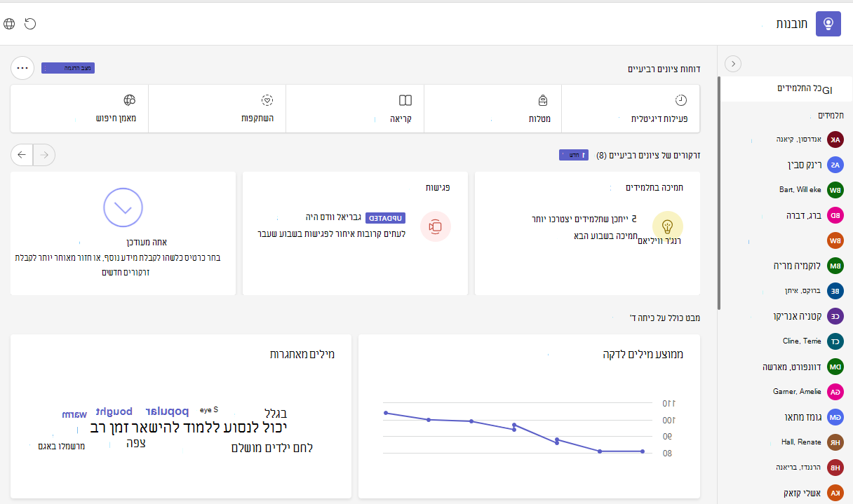Open the Search Coach tab
Viewport: 853px width, 504px height.
coord(80,109)
